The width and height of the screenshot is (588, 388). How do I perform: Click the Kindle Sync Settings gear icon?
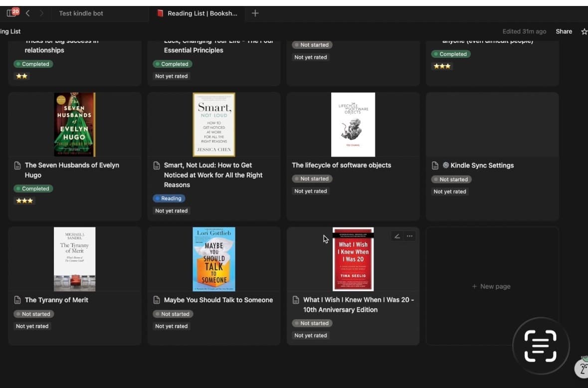(x=444, y=165)
